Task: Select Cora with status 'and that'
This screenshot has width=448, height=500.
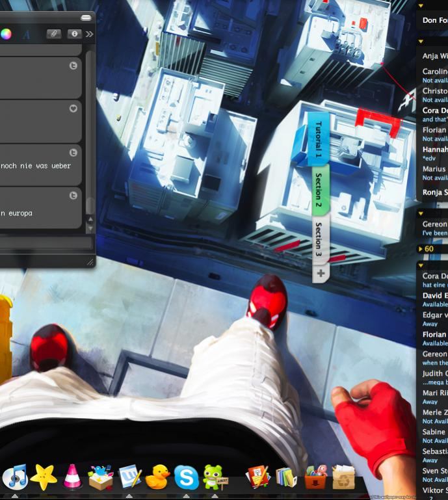Action: pyautogui.click(x=434, y=114)
